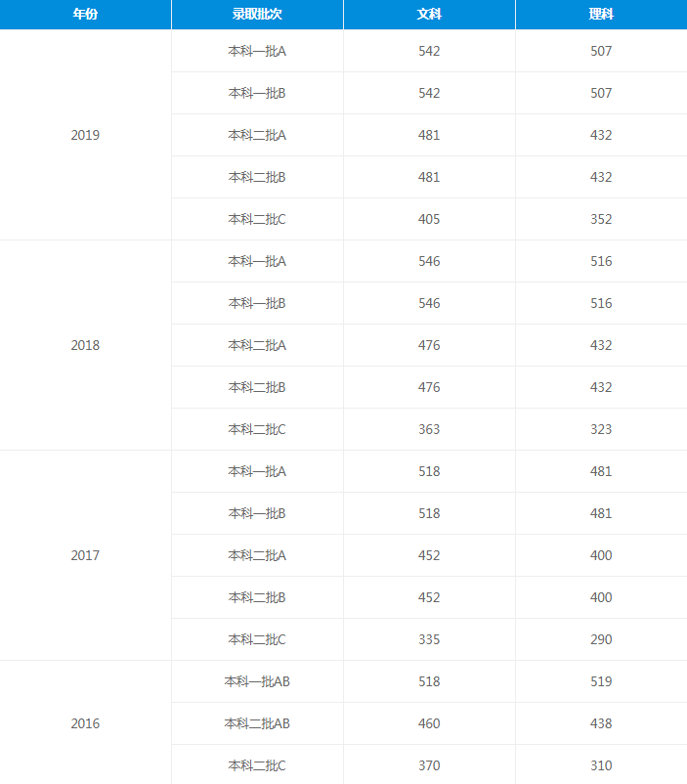
Task: Select the 理科 score 352 cell
Action: pos(601,219)
